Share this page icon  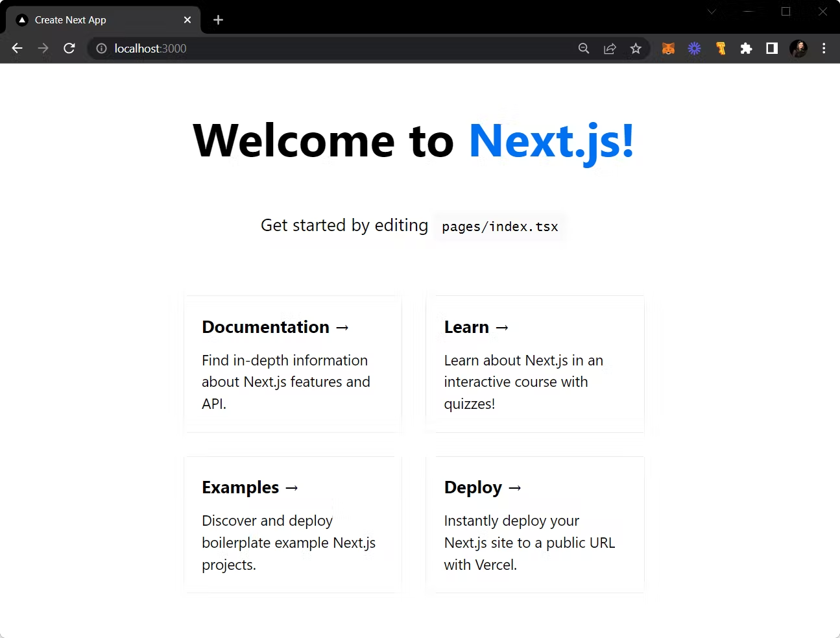610,48
